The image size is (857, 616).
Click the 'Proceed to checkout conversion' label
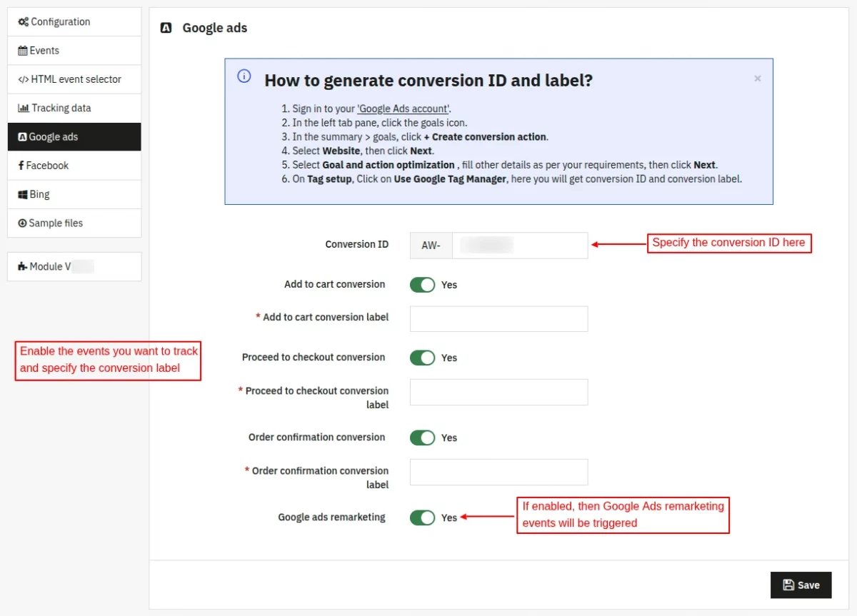(x=314, y=357)
